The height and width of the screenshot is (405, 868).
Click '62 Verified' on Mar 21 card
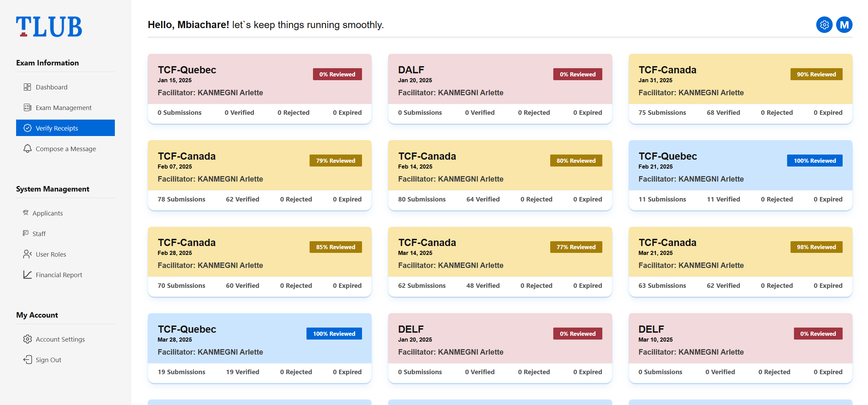(x=723, y=286)
